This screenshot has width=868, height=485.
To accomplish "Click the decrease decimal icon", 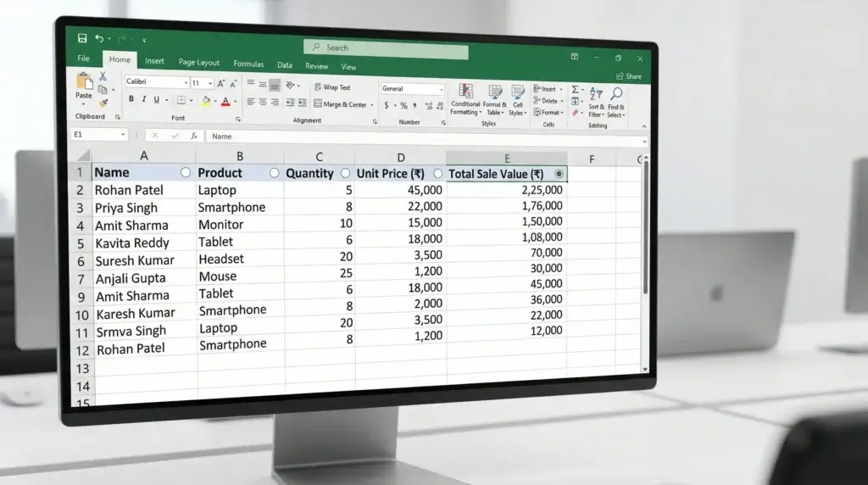I will (x=440, y=106).
